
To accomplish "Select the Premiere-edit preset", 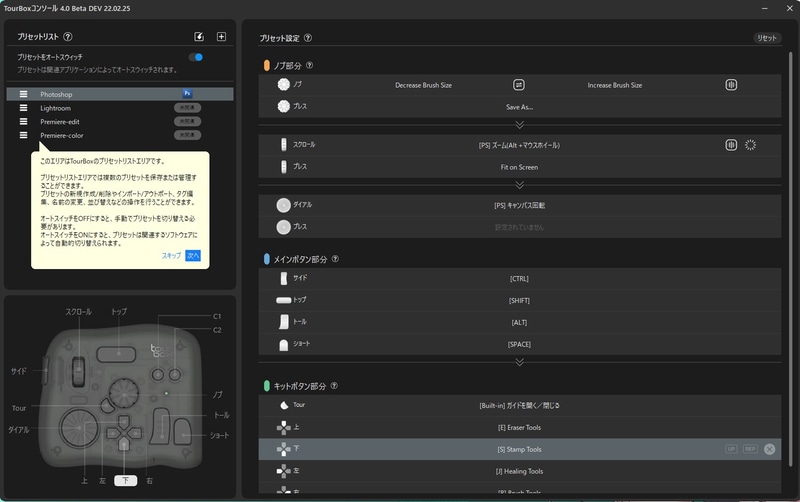I will pyautogui.click(x=120, y=121).
